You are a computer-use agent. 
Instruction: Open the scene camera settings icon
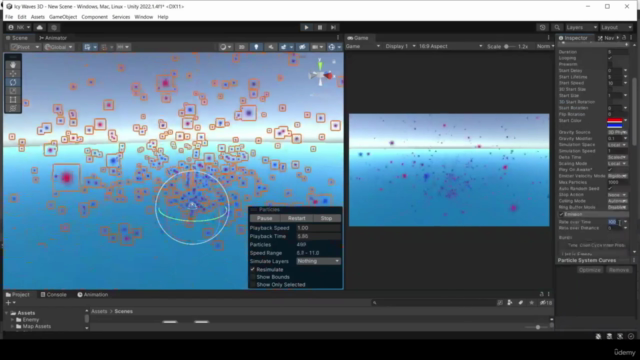click(x=316, y=47)
